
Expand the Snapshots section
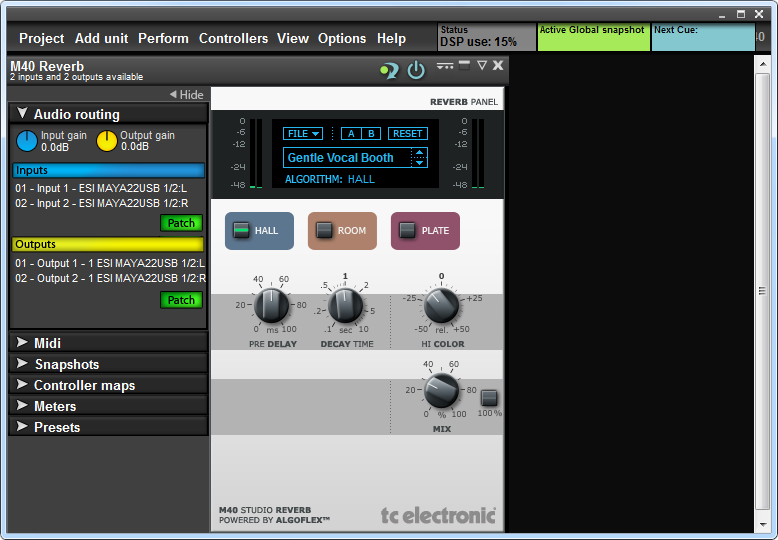108,364
